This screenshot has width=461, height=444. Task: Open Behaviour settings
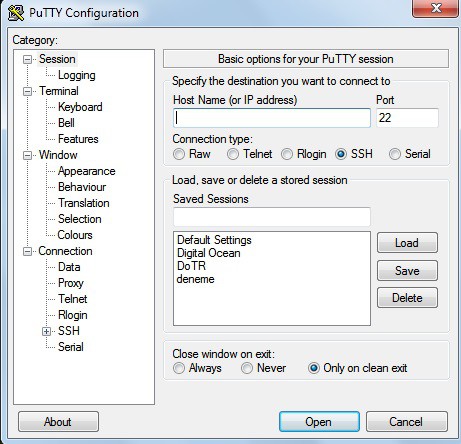[82, 187]
